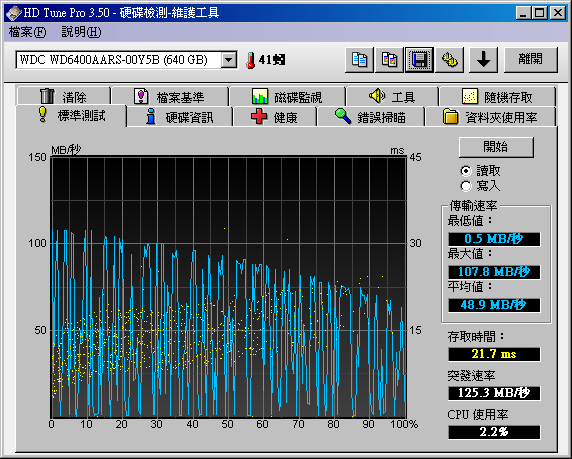Open the options gear icon
The image size is (572, 459).
pyautogui.click(x=449, y=60)
